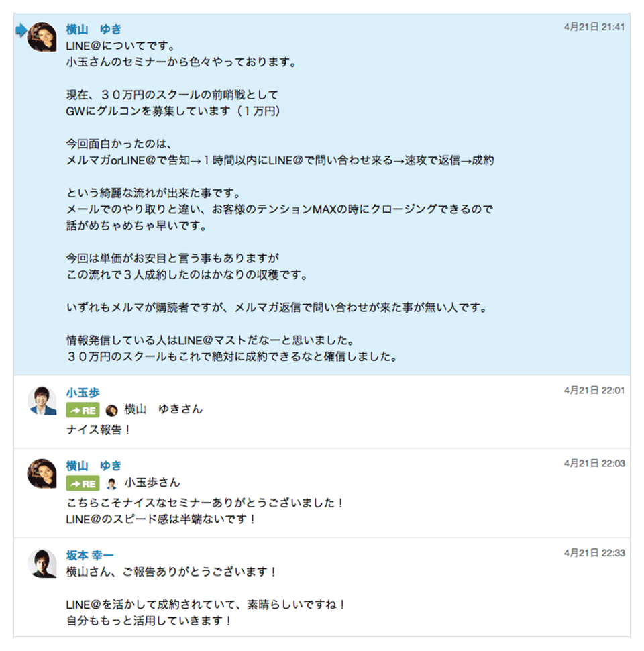Click the name 横山 ゆき on the 22:03 reply

94,466
